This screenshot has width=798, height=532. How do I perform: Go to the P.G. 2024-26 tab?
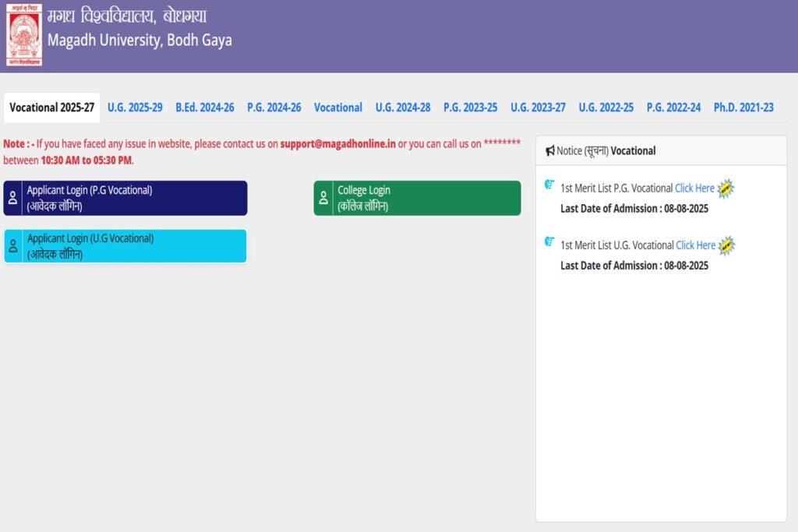[274, 107]
